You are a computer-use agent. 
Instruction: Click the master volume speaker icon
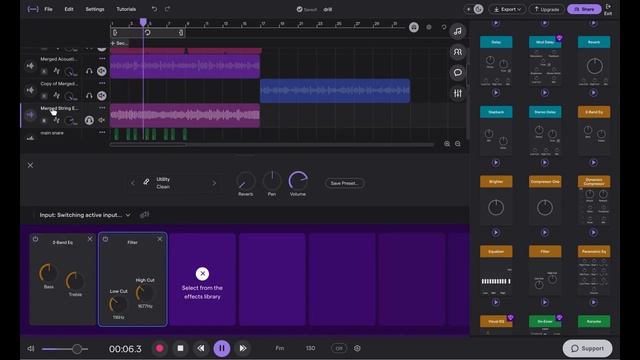coord(31,349)
